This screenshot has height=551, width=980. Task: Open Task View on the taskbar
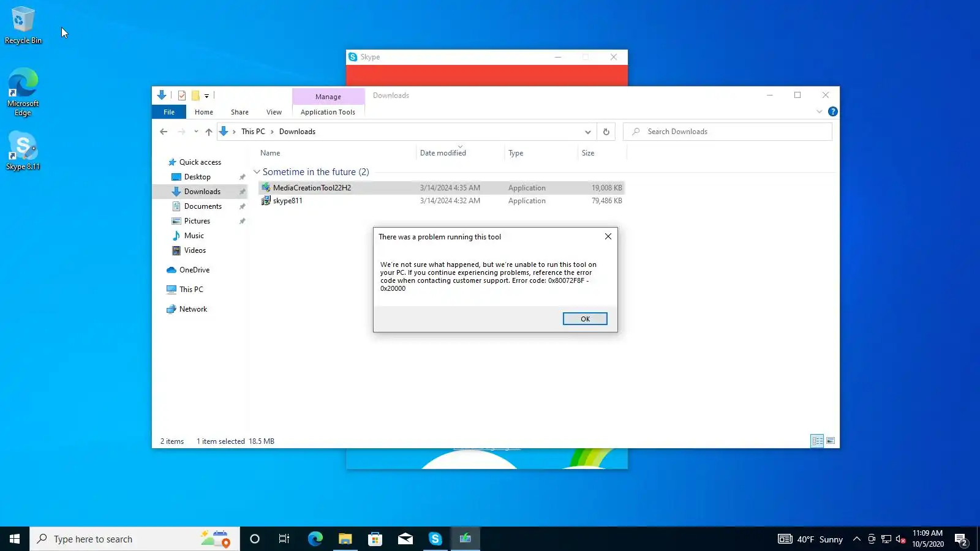[284, 539]
